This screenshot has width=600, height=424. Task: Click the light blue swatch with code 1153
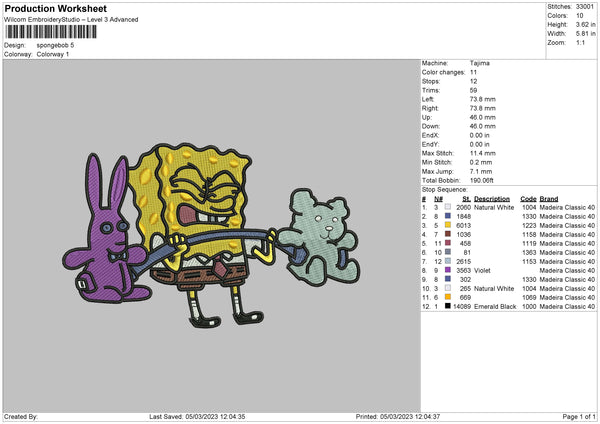(447, 261)
